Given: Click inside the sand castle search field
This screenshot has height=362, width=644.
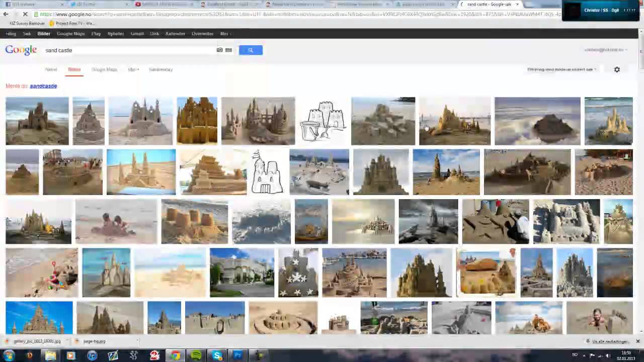Looking at the screenshot, I should point(130,50).
